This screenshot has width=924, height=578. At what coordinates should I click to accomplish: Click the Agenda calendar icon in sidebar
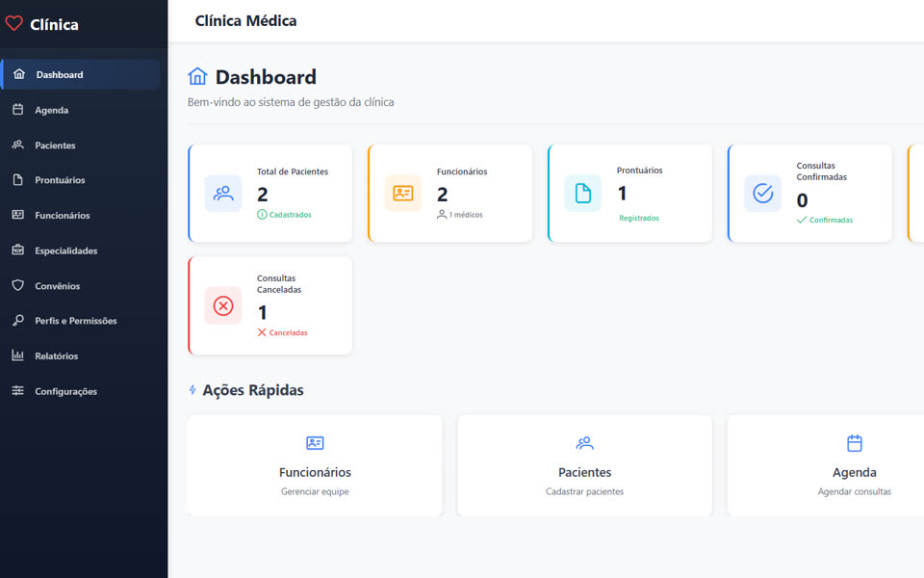(x=18, y=109)
